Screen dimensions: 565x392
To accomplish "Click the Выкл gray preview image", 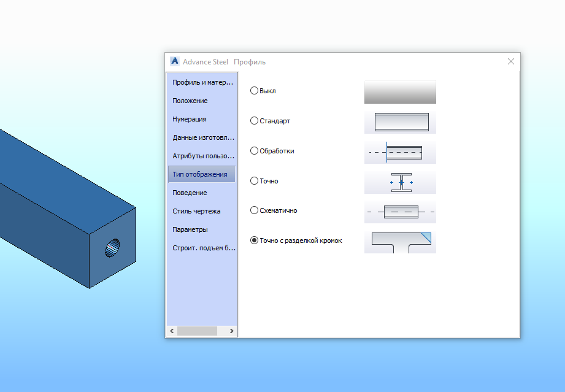I will [x=400, y=92].
